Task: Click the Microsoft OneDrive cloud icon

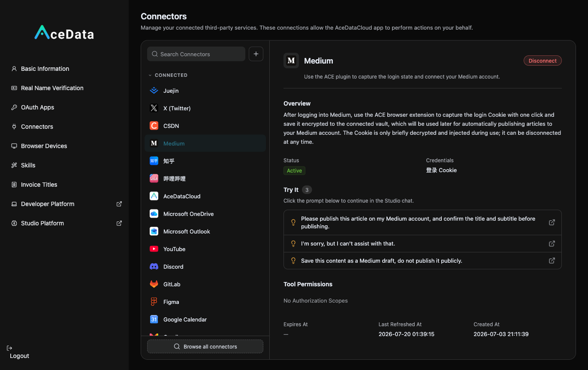Action: [154, 214]
